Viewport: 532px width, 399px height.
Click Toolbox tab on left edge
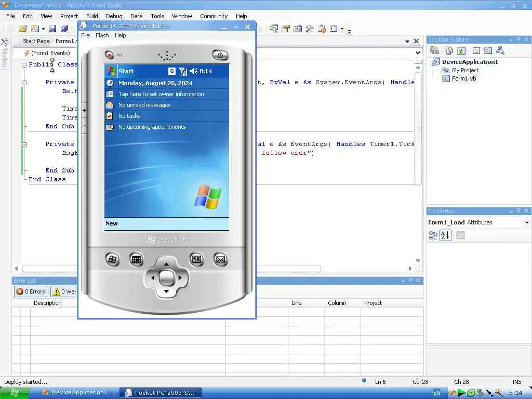pyautogui.click(x=4, y=53)
